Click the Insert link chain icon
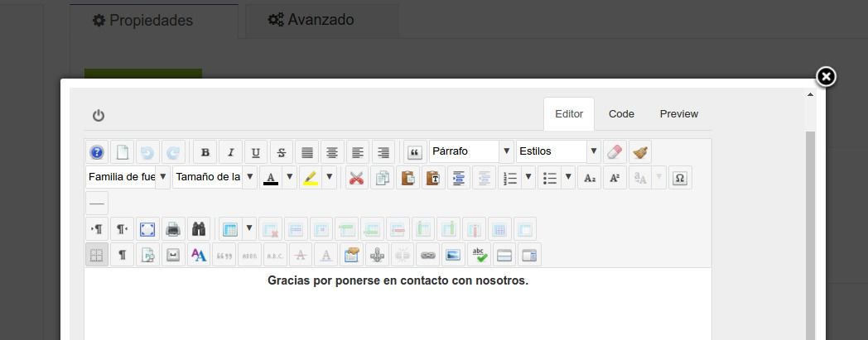This screenshot has width=868, height=340. click(x=428, y=254)
